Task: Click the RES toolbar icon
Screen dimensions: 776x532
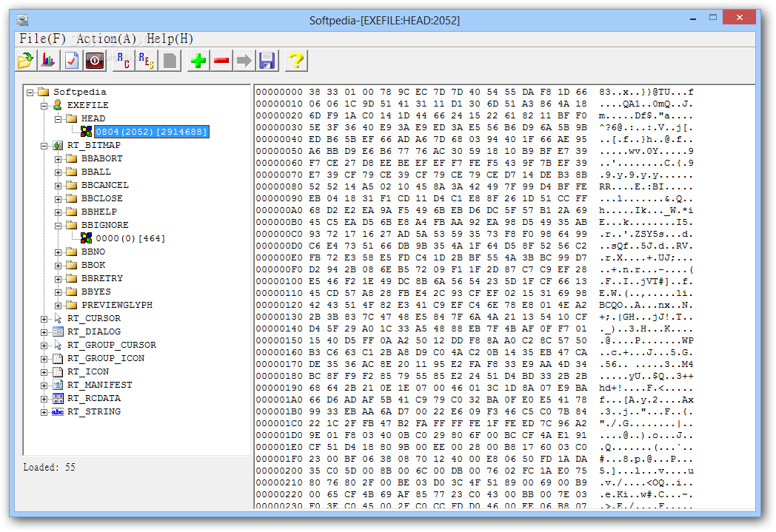Action: click(147, 61)
